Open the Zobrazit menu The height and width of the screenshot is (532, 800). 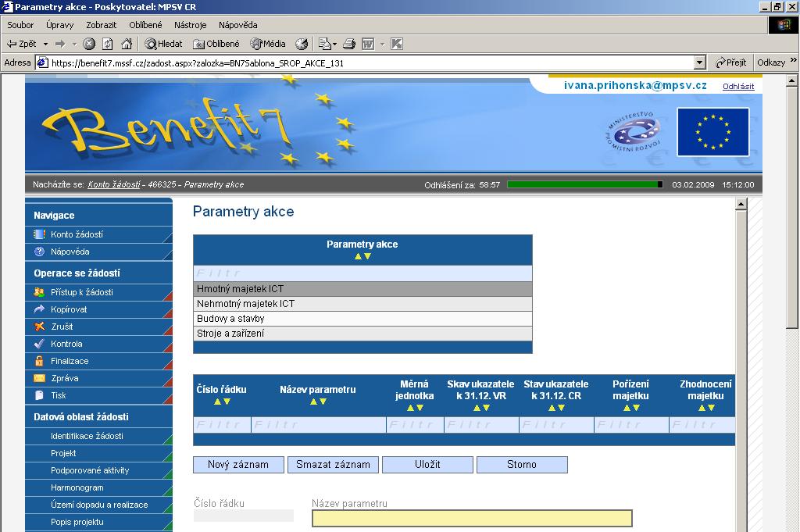[x=101, y=25]
